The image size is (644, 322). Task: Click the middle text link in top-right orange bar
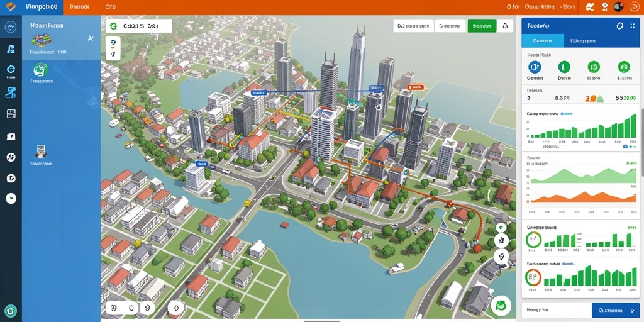coord(540,6)
